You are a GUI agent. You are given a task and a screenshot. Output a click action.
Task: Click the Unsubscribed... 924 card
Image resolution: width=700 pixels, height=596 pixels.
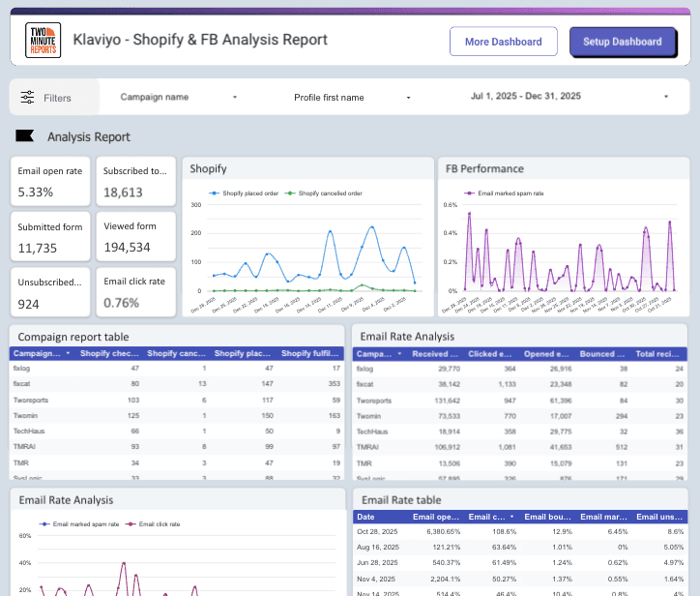pos(50,292)
